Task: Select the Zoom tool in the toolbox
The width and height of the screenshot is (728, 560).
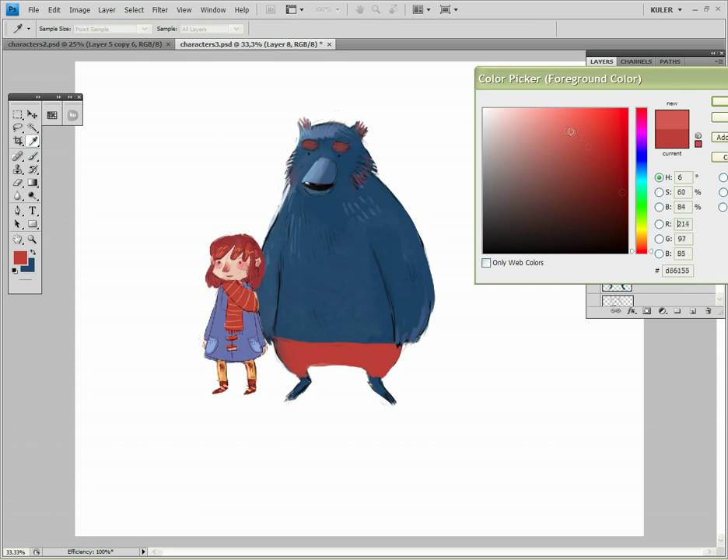Action: 32,239
